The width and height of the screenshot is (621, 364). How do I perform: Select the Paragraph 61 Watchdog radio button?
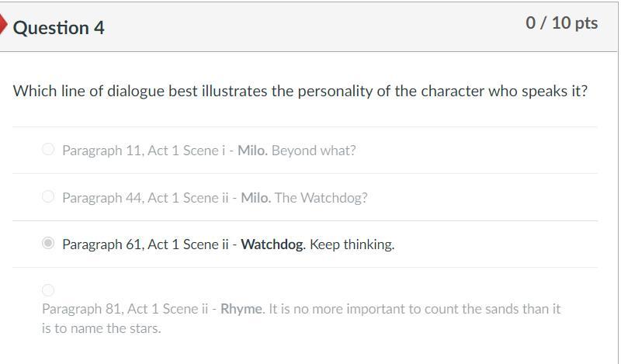point(48,244)
